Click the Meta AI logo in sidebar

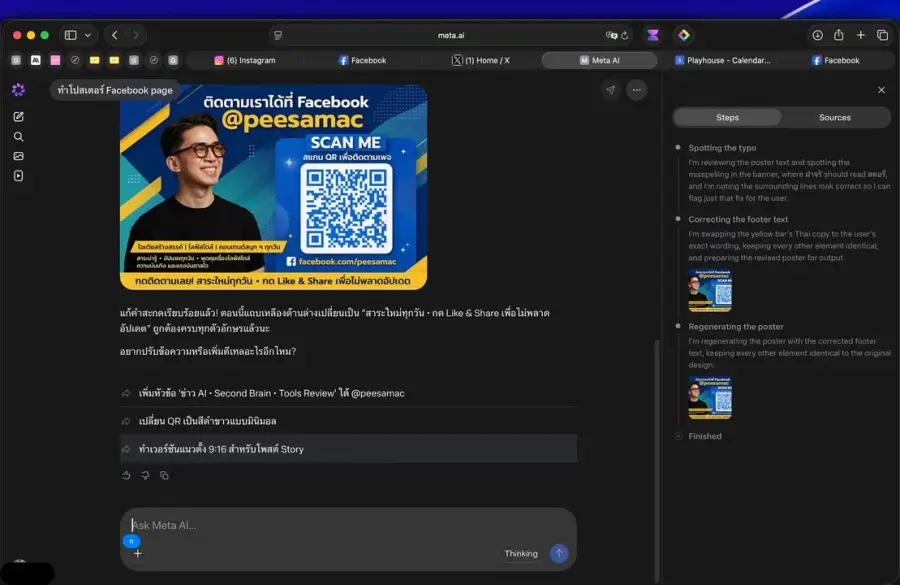tap(18, 90)
